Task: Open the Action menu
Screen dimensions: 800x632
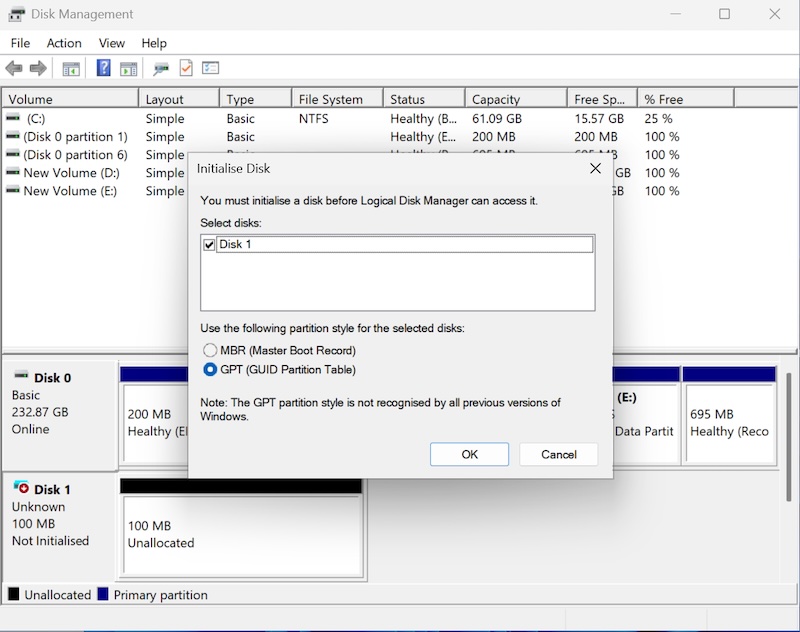Action: pyautogui.click(x=64, y=43)
